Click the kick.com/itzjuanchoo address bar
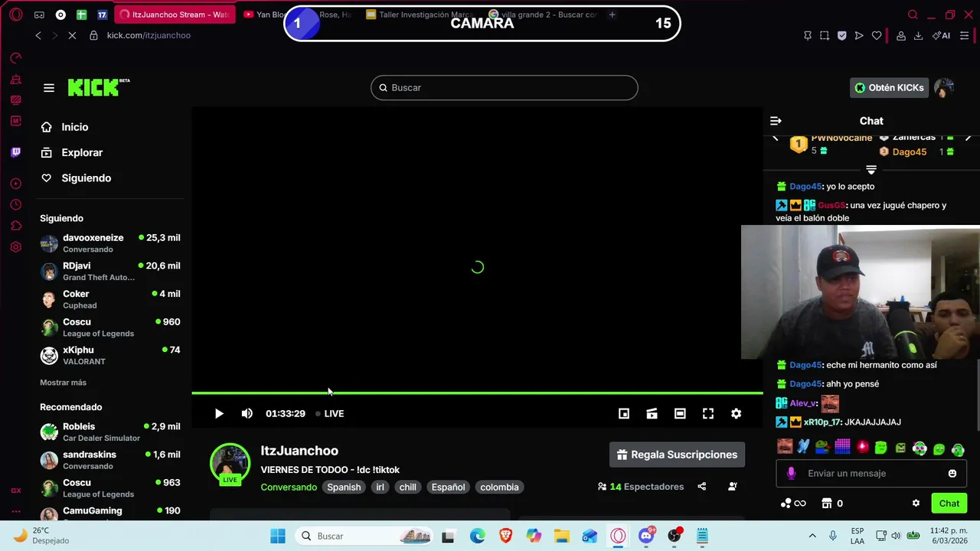Screen dimensions: 980x551 [149, 35]
